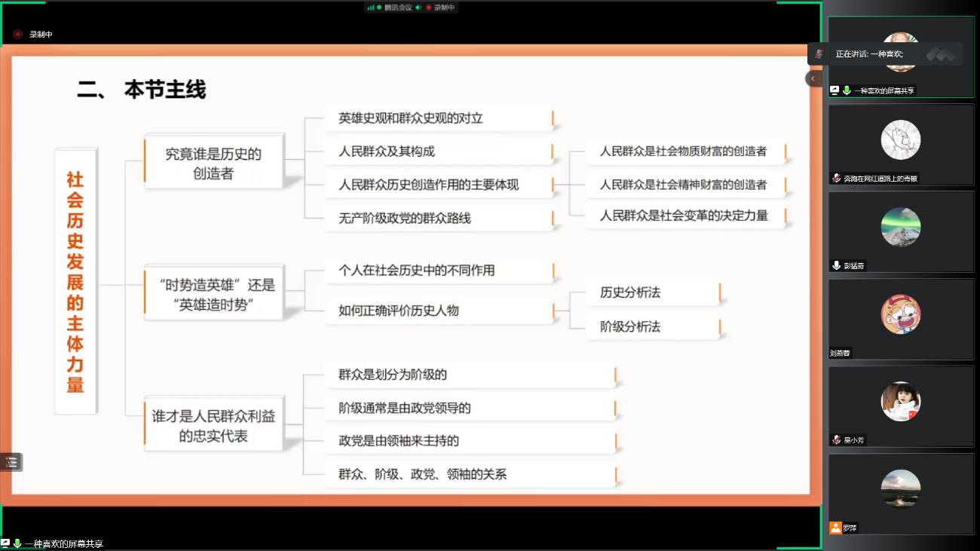
Task: Click muted mic icon beside 吴小芳
Action: 836,440
